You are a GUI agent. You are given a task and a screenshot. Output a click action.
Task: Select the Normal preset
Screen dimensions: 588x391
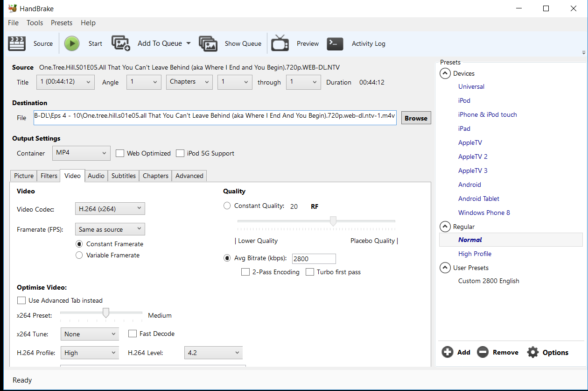coord(511,240)
